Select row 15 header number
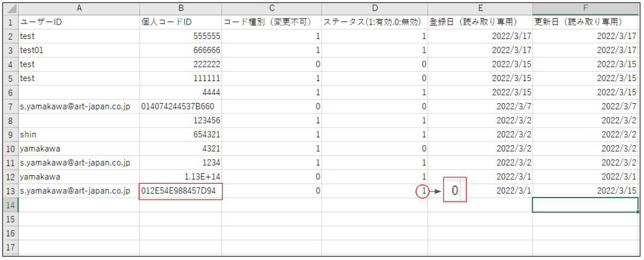The height and width of the screenshot is (260, 644). [x=10, y=219]
